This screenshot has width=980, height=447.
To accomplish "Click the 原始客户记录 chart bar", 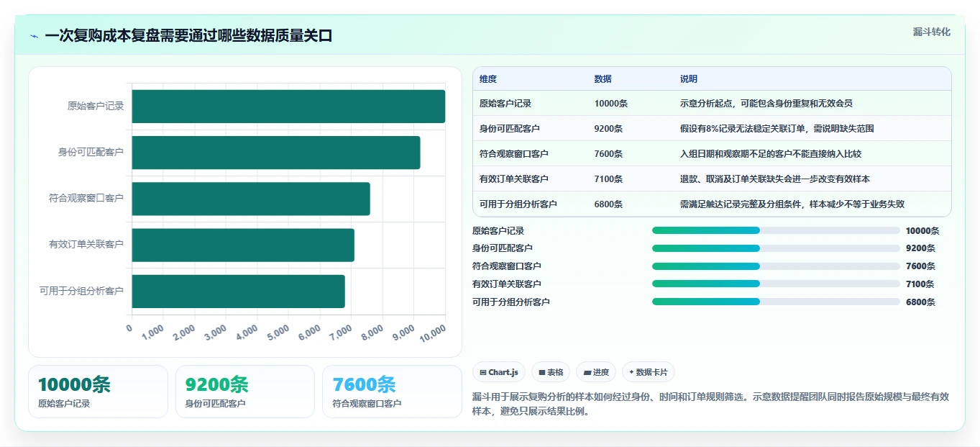I will tap(288, 106).
